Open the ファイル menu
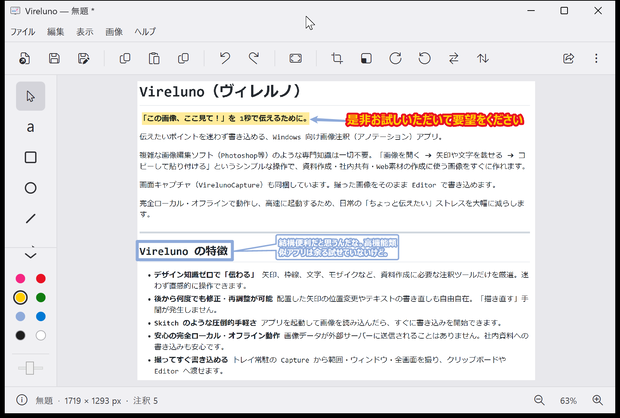The width and height of the screenshot is (620, 418). [23, 32]
